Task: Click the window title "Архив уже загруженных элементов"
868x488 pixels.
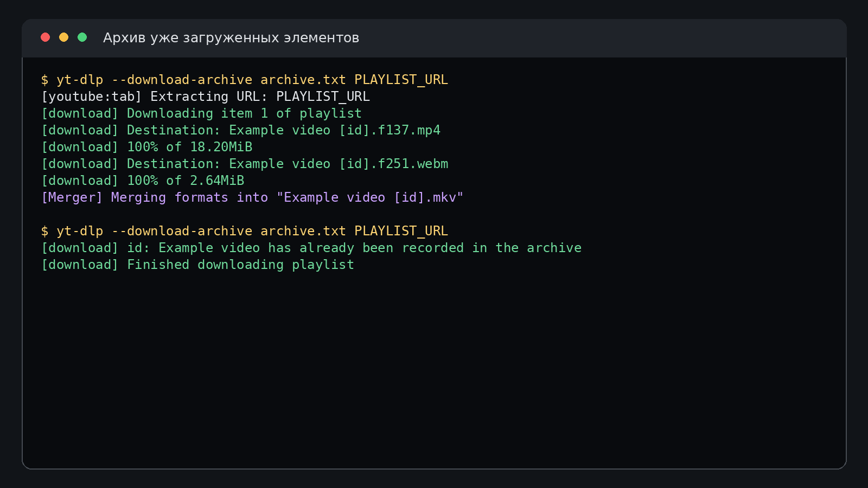Action: pyautogui.click(x=231, y=38)
